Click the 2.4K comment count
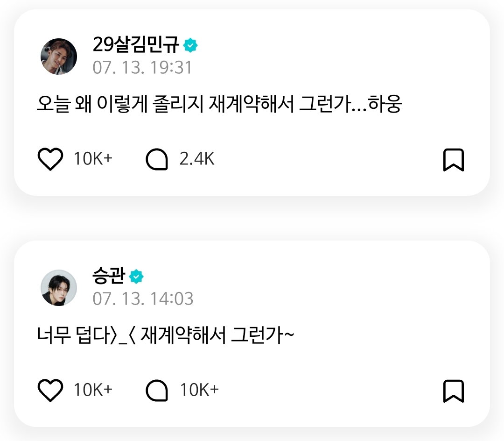This screenshot has width=504, height=441. point(197,159)
